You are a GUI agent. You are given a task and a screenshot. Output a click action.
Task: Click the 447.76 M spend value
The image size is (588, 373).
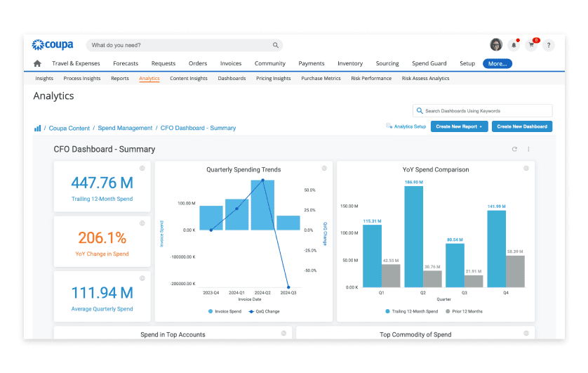(x=102, y=183)
